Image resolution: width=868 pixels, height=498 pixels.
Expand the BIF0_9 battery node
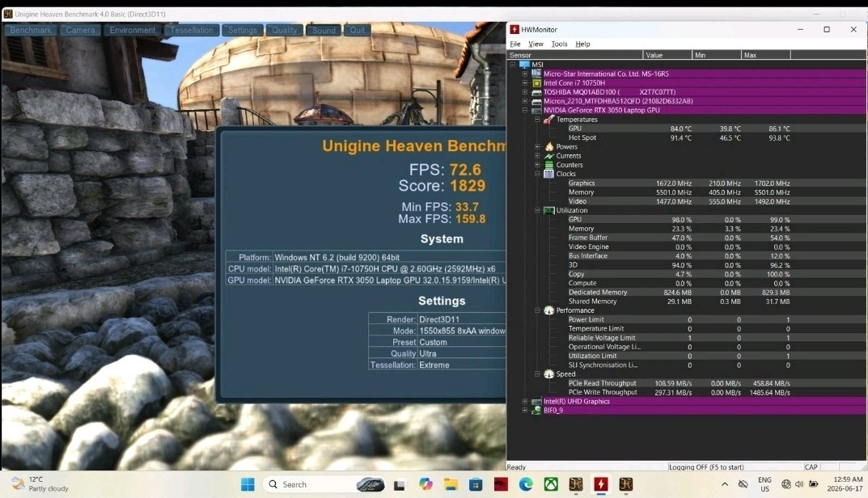point(525,411)
